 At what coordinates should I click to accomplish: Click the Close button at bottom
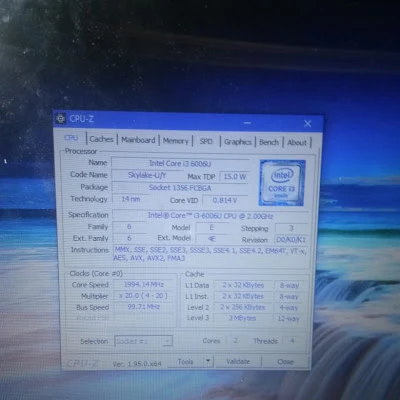point(285,362)
